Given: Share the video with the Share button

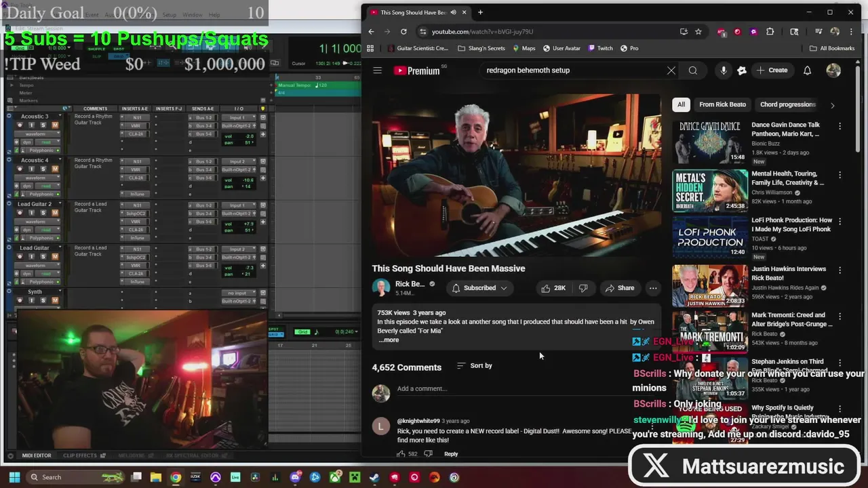Looking at the screenshot, I should (620, 288).
